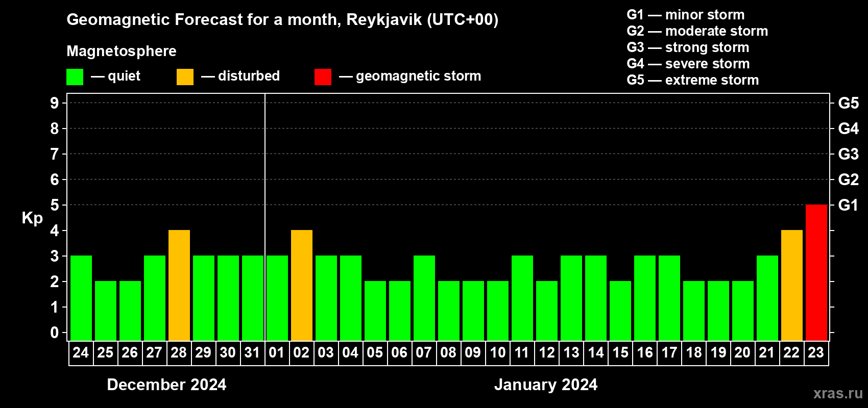
Task: Click the date label 23
Action: [x=816, y=353]
